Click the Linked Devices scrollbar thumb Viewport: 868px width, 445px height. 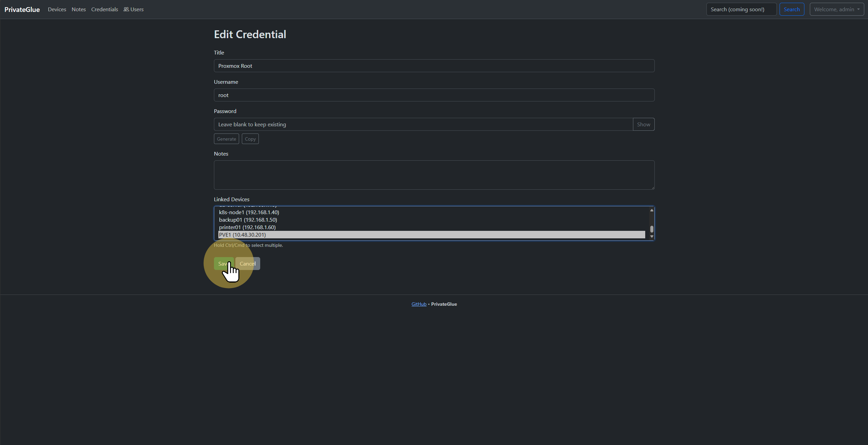tap(652, 229)
